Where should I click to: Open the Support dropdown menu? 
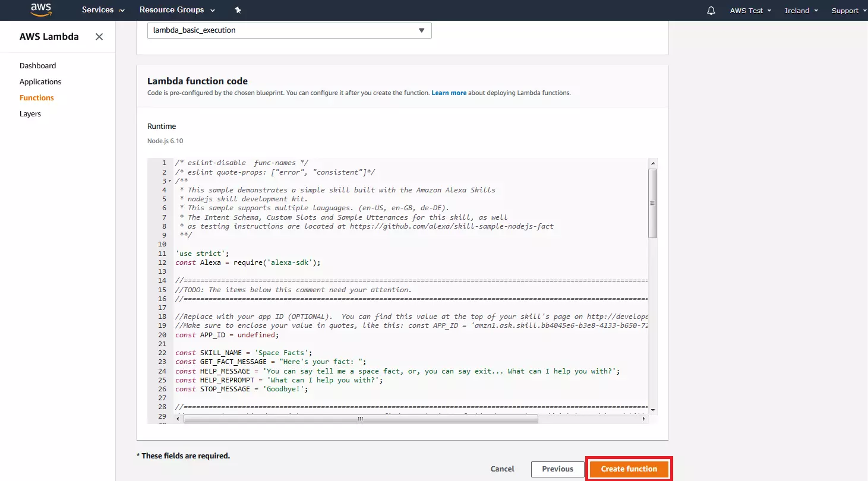(848, 11)
